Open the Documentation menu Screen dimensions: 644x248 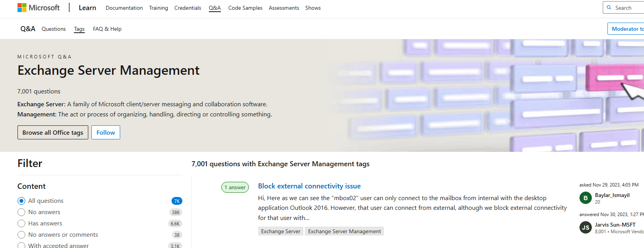pos(124,8)
